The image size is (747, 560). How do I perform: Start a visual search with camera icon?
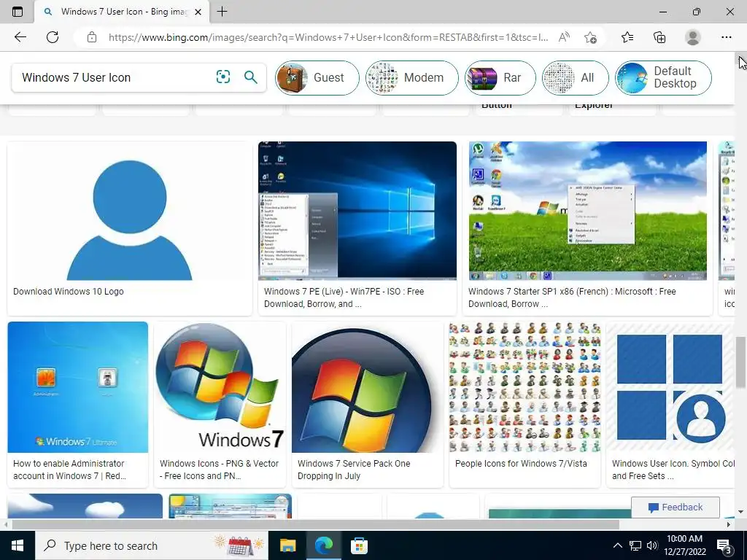[223, 77]
